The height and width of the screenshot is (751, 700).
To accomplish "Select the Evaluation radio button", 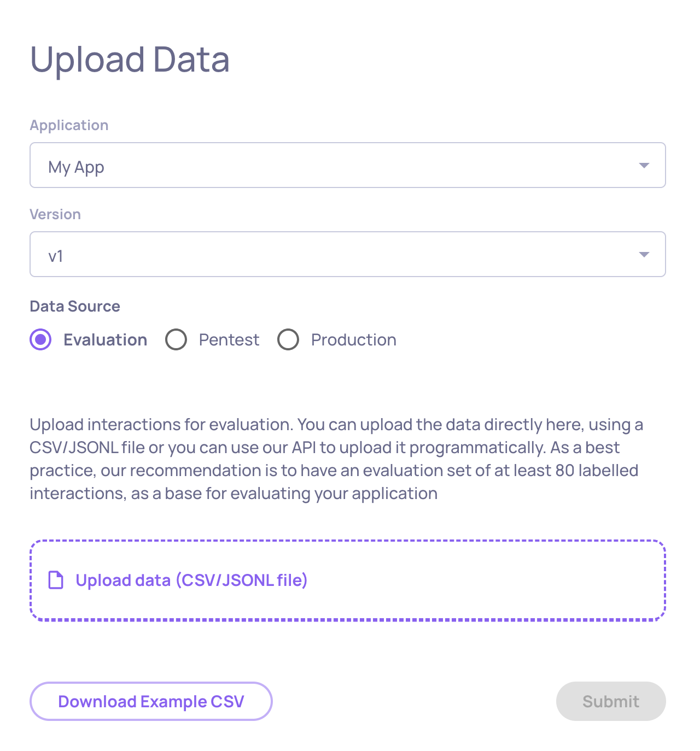I will coord(40,339).
